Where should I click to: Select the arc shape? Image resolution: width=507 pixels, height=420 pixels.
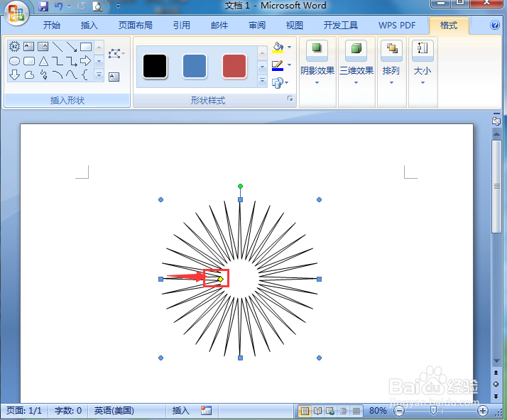coord(58,75)
